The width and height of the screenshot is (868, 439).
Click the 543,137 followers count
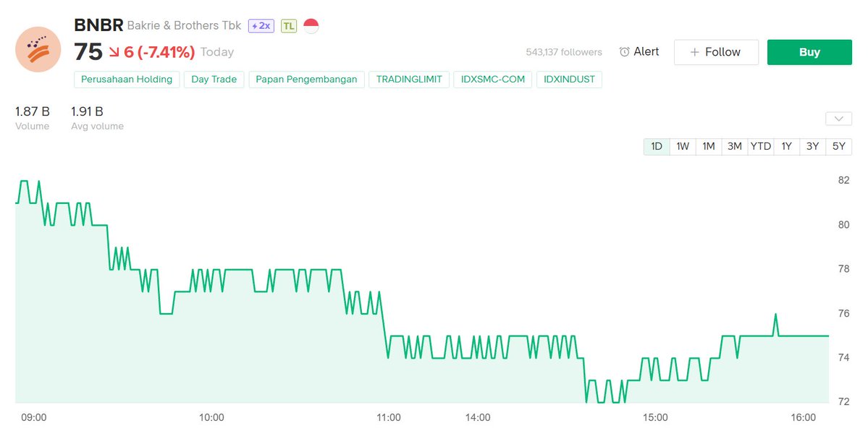[564, 53]
